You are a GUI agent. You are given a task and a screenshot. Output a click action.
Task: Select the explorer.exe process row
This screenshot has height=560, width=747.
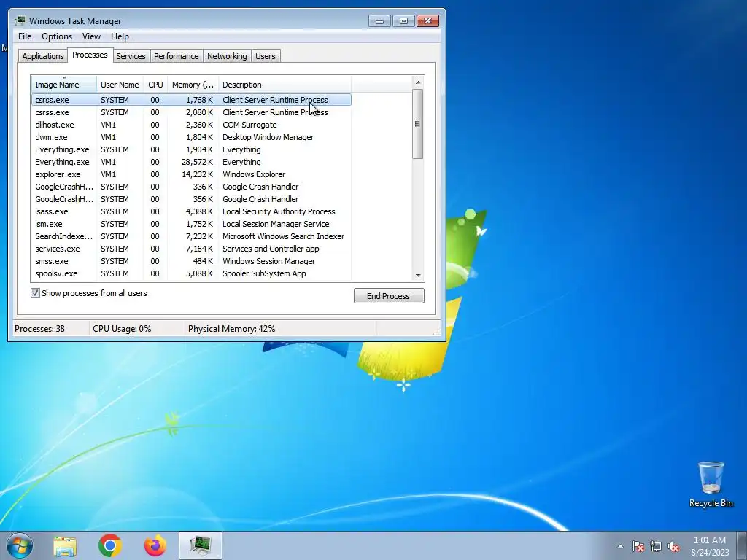(192, 174)
